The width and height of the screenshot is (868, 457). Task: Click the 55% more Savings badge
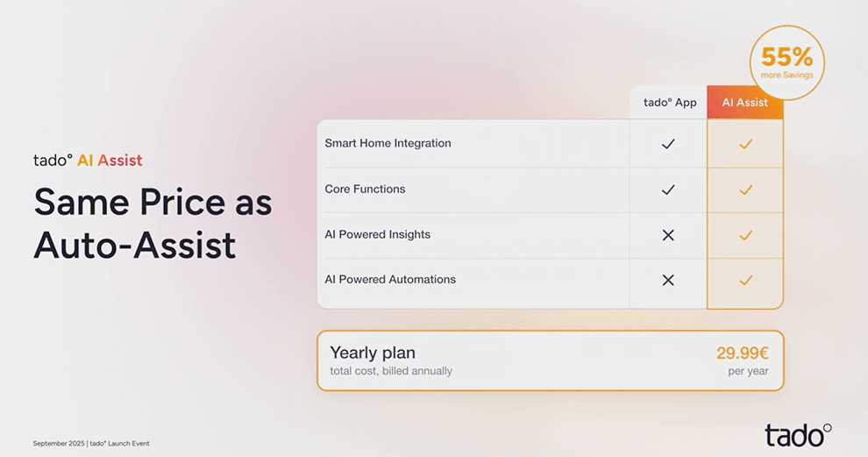[x=786, y=62]
